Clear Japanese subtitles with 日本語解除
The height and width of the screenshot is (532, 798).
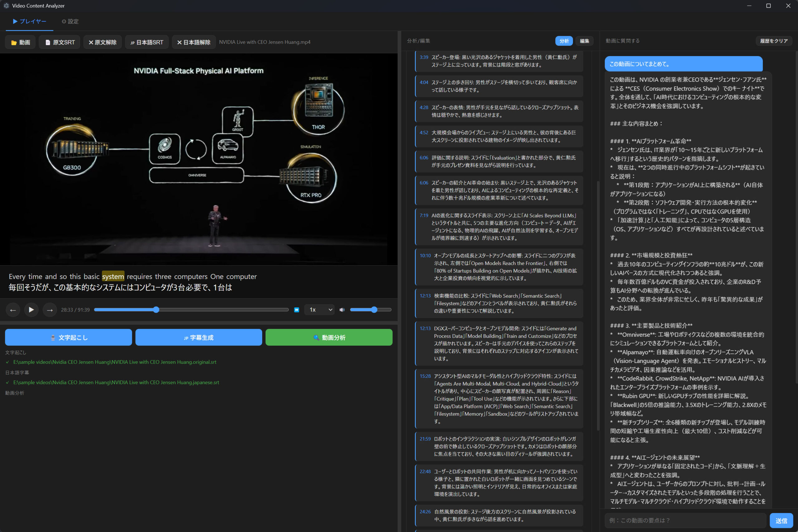point(194,42)
